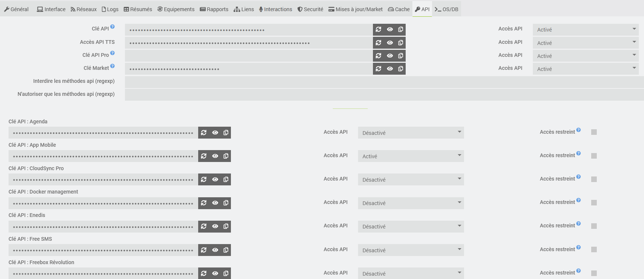
Task: Select the Securité tab
Action: [x=310, y=9]
